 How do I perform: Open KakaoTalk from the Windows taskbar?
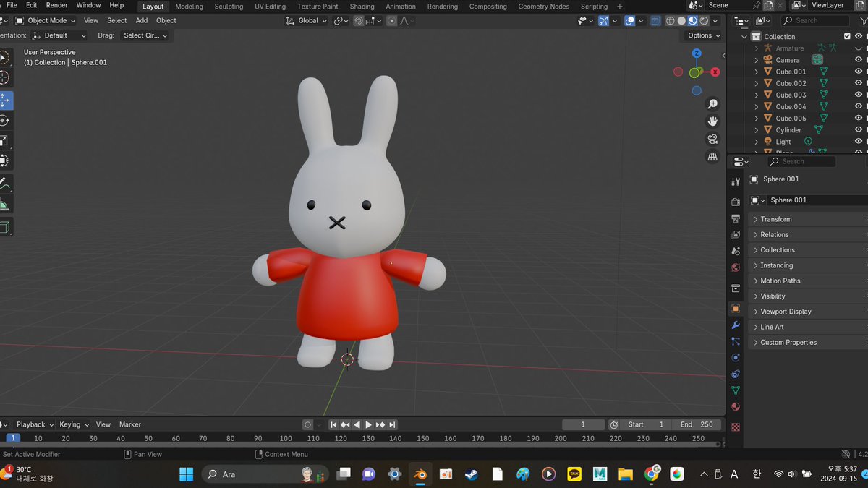[574, 474]
